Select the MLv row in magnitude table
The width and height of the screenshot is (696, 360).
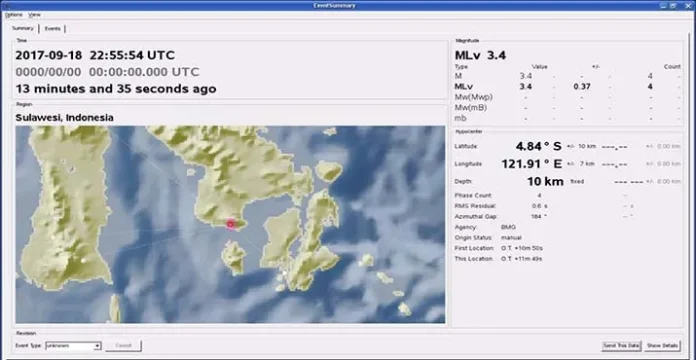click(567, 87)
